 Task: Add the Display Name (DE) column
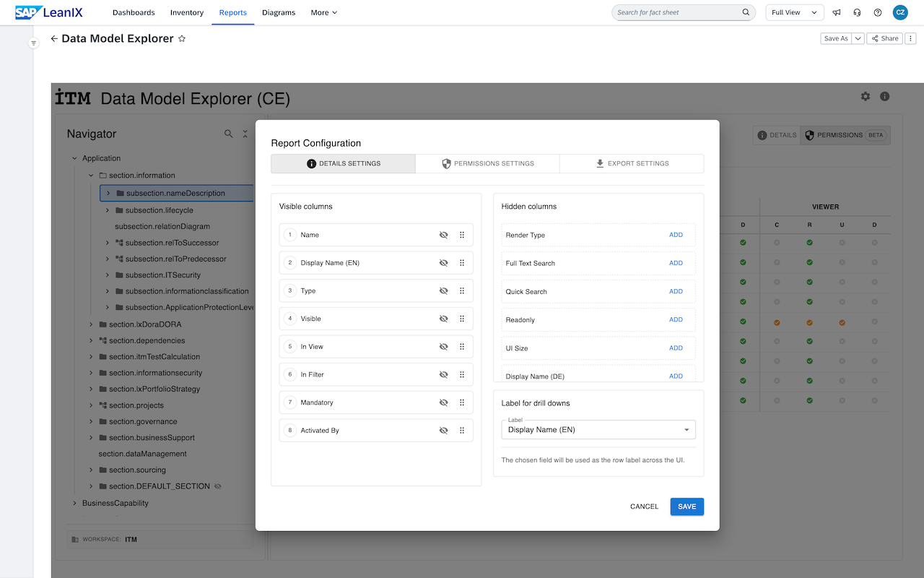[x=676, y=376]
